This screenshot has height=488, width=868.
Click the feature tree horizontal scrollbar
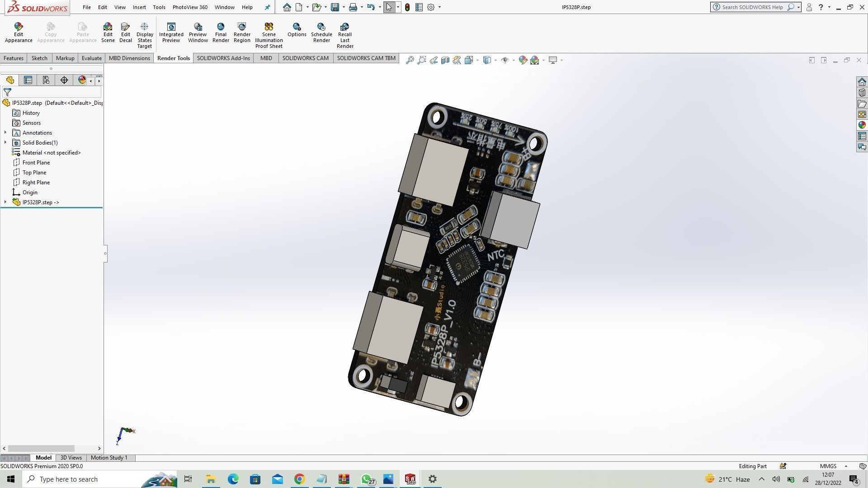point(42,449)
